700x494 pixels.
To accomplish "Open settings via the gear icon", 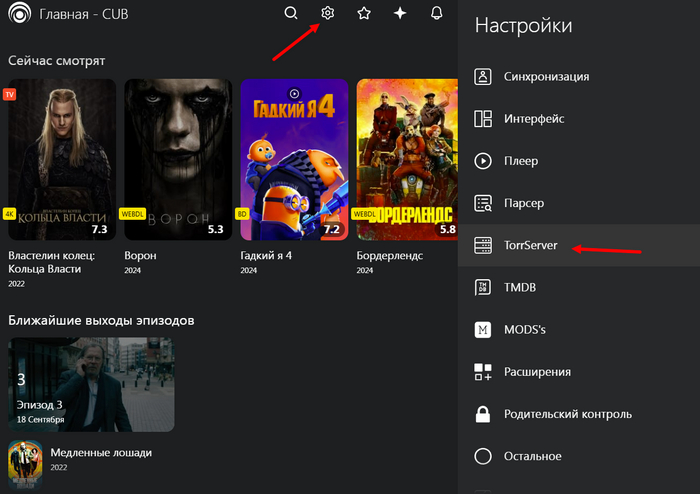I will (x=328, y=13).
